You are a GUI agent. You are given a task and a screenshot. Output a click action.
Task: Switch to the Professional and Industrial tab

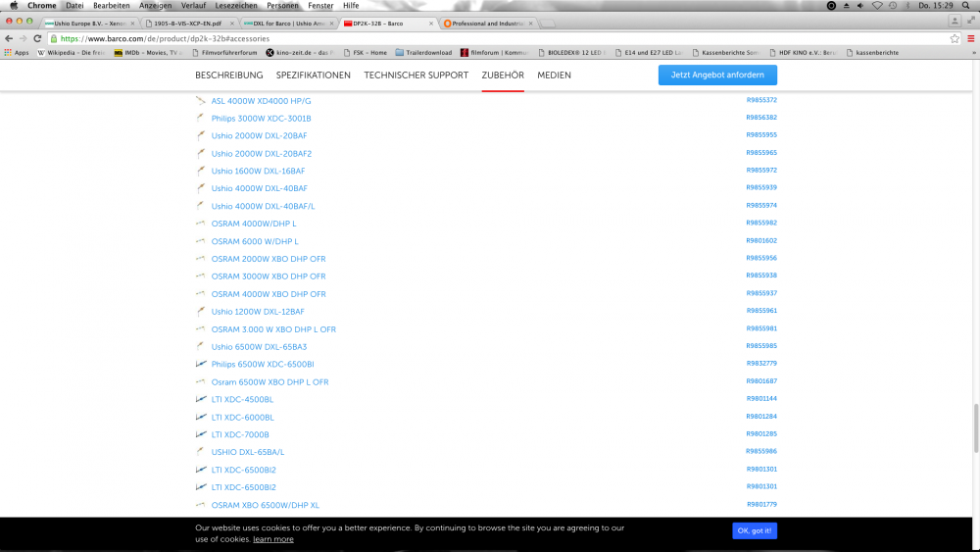point(488,22)
